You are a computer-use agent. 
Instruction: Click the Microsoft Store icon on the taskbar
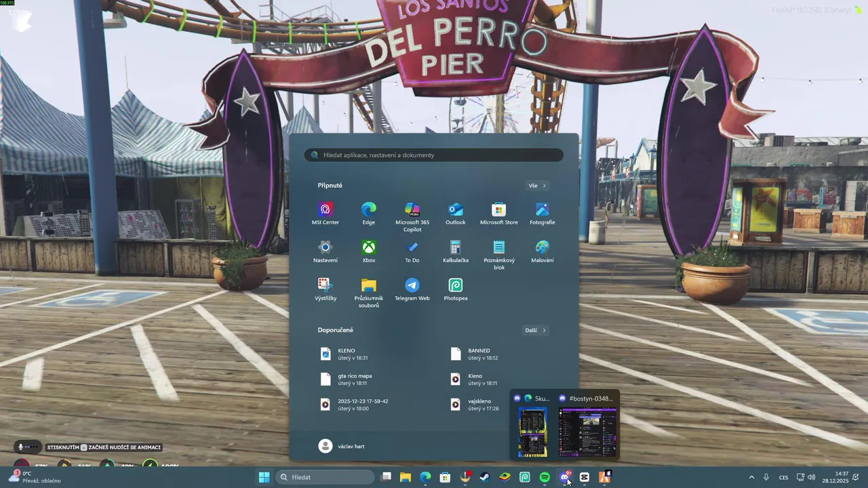446,477
